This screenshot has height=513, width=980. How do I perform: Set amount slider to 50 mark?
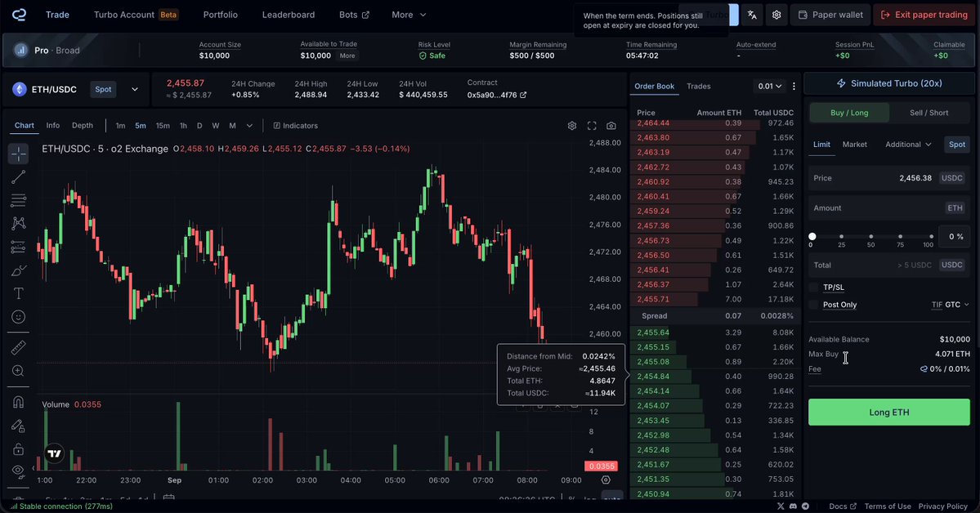[870, 237]
